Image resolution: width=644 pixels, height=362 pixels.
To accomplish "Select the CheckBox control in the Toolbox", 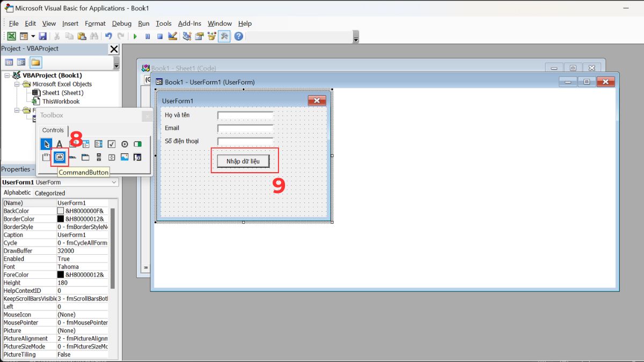I will 112,144.
